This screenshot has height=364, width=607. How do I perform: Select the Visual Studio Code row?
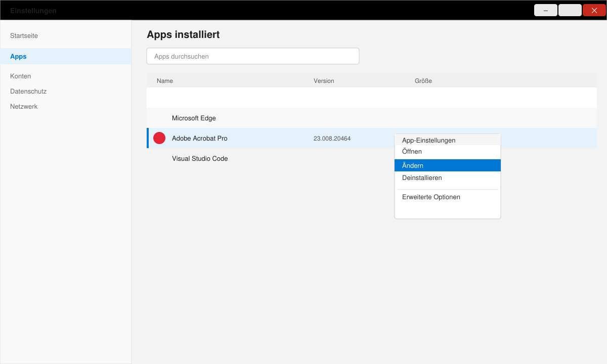tap(372, 158)
